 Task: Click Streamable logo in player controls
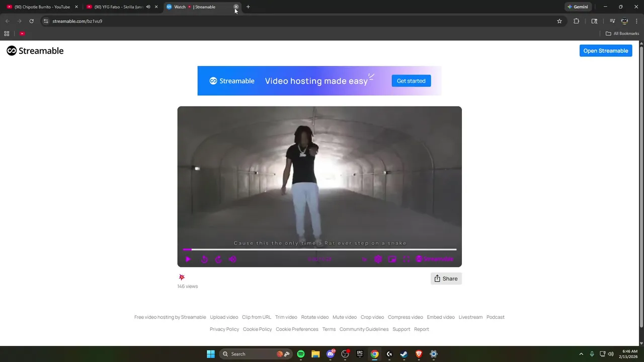click(435, 259)
